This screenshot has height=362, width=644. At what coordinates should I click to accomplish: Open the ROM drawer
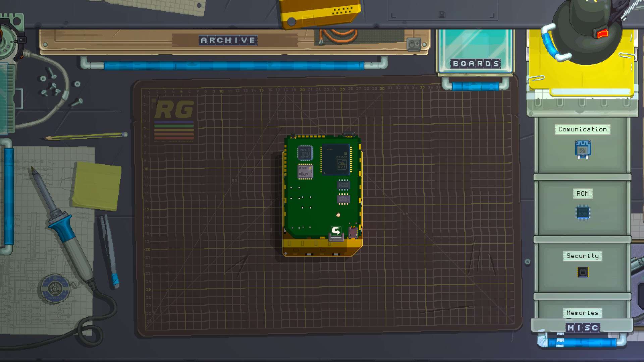click(x=583, y=194)
